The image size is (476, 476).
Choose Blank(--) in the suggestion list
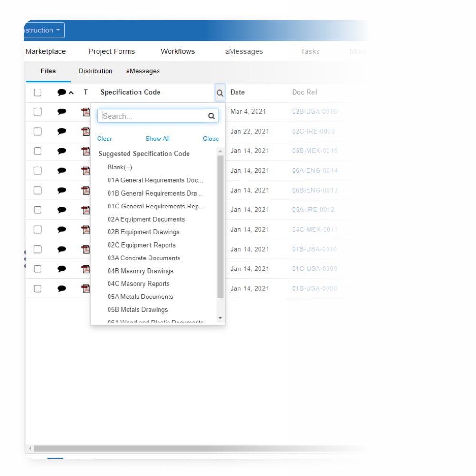click(x=120, y=167)
